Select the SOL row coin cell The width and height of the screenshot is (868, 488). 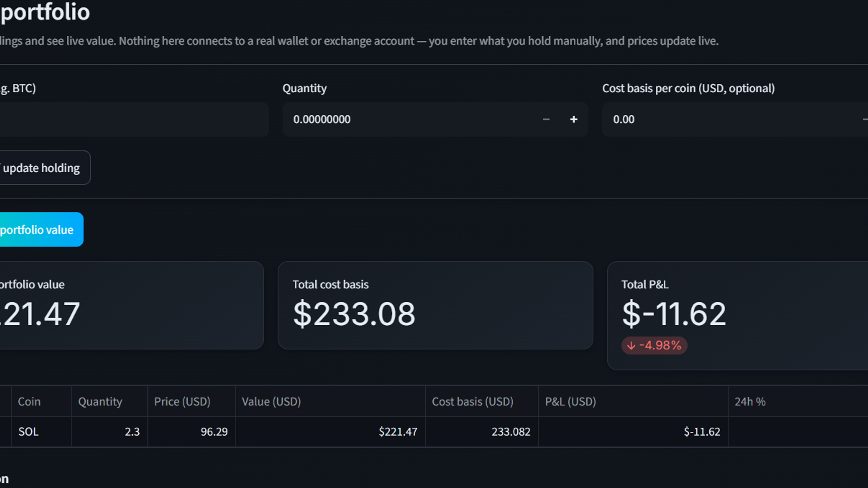[41, 432]
